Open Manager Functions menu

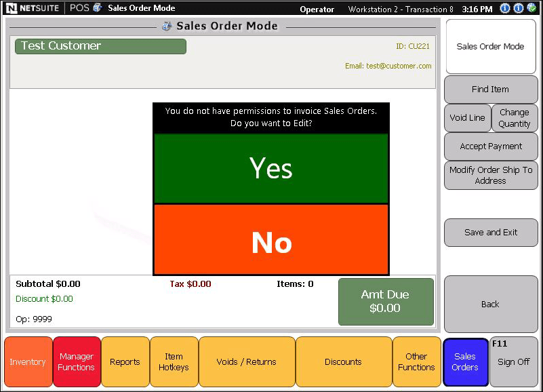(x=77, y=361)
